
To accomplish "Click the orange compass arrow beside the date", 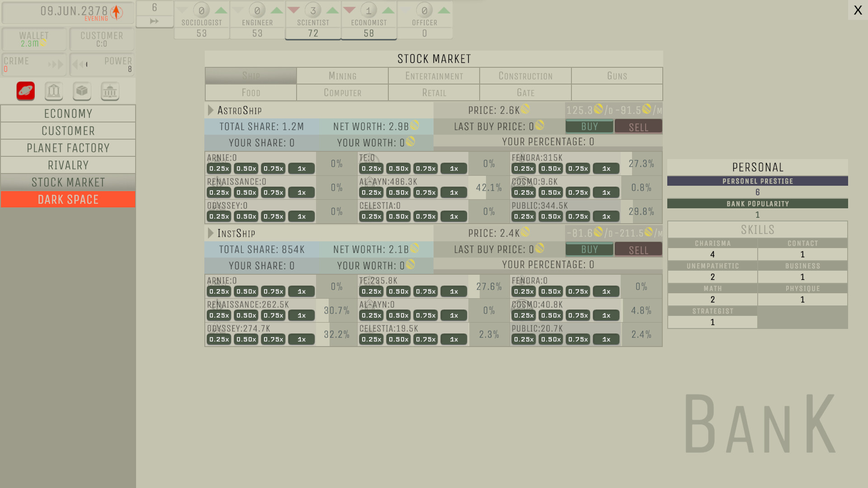I will [116, 12].
